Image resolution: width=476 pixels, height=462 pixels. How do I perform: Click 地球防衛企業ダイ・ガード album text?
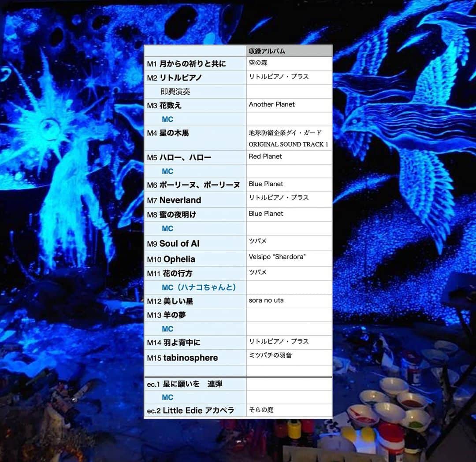point(285,133)
